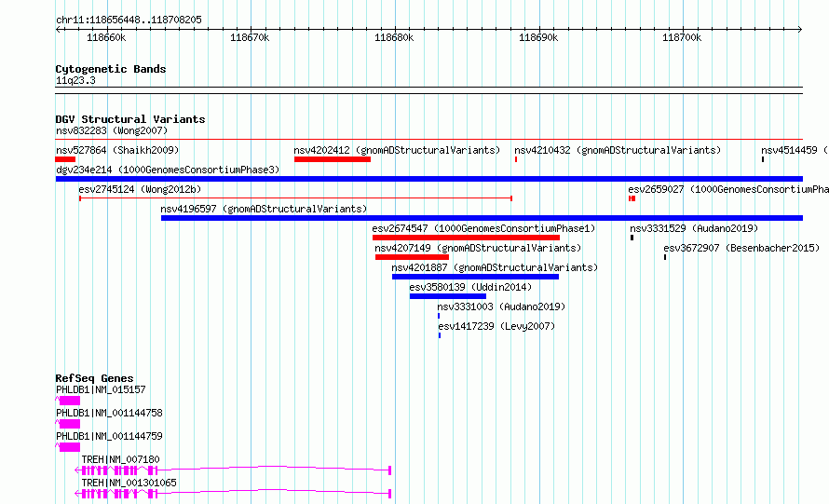Click the PHLDB1|NM_015157 gene label
Image resolution: width=829 pixels, height=504 pixels.
point(101,389)
